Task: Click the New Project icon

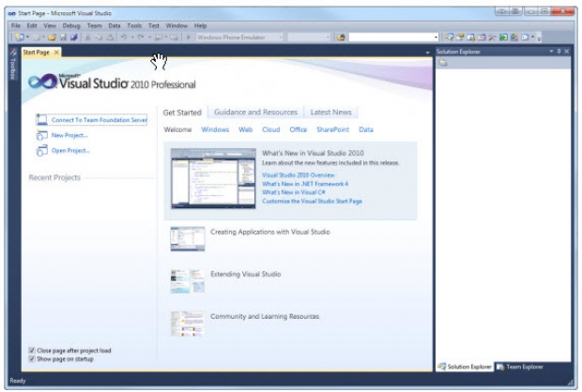Action: (41, 135)
